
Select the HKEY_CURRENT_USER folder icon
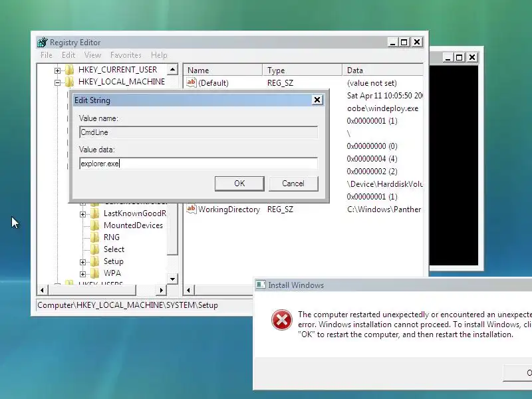click(x=70, y=70)
